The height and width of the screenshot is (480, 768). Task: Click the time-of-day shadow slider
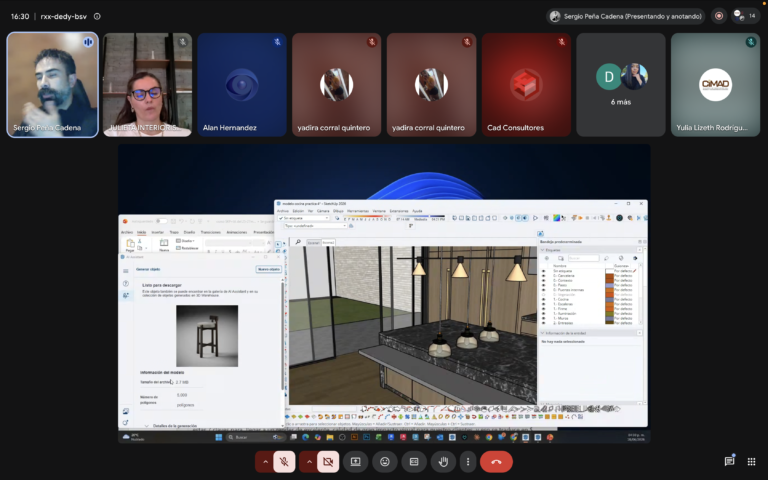pos(421,216)
